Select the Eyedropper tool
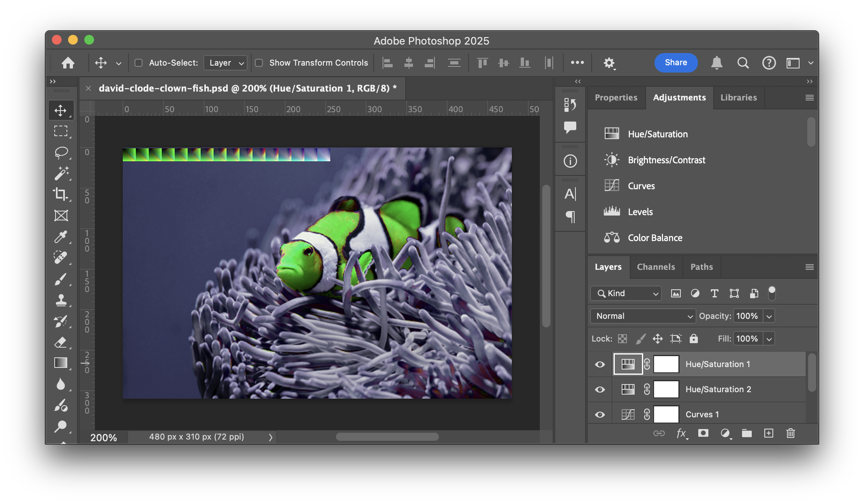 click(x=61, y=237)
